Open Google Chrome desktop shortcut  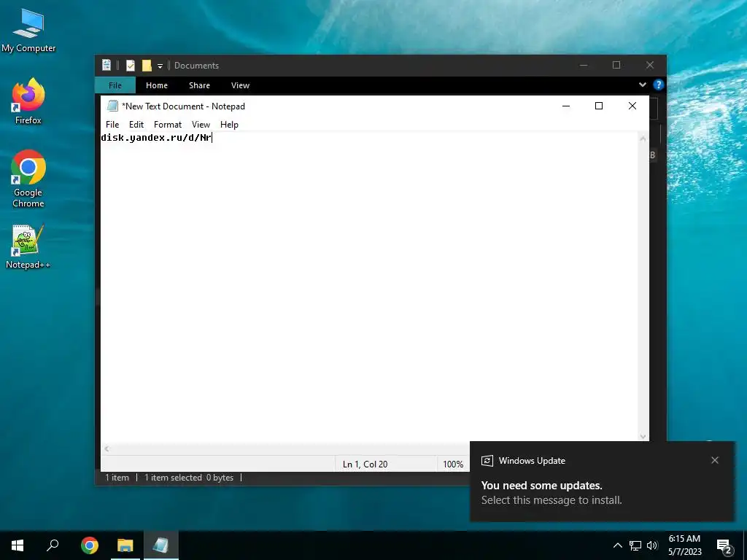(28, 179)
